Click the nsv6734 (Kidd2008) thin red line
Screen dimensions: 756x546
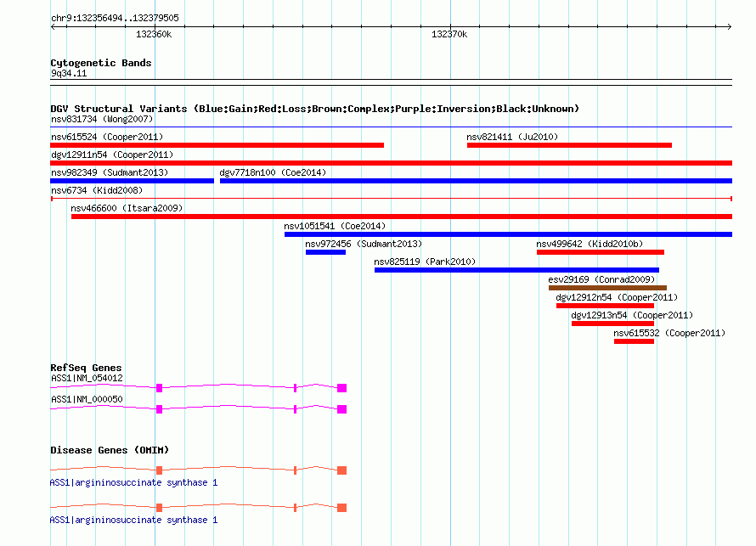pyautogui.click(x=391, y=199)
